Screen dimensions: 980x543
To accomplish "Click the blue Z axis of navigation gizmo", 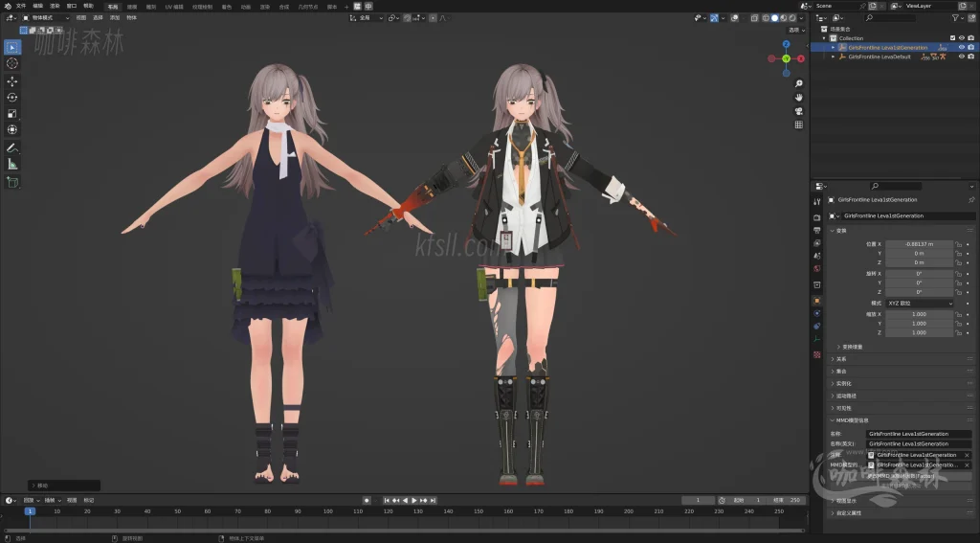I will (787, 44).
